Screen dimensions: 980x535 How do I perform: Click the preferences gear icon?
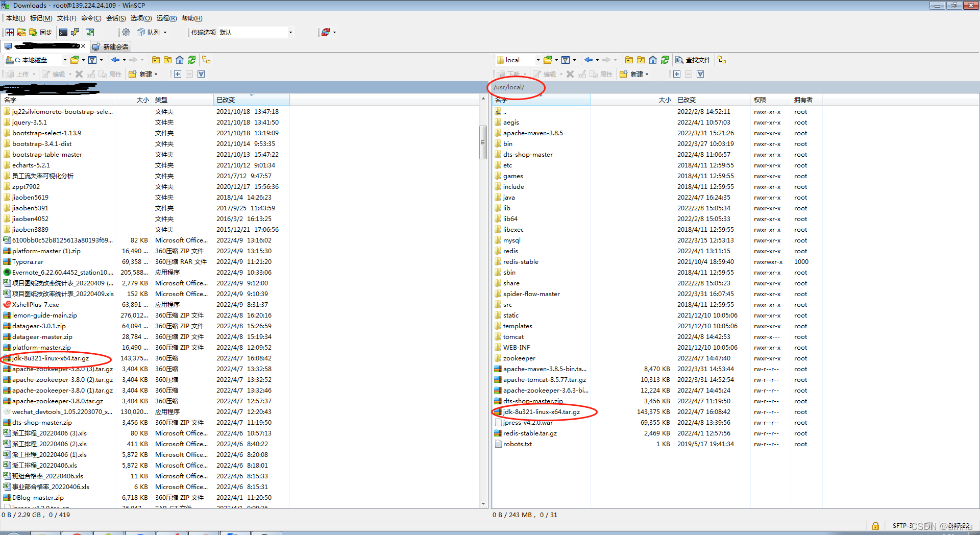[x=126, y=32]
